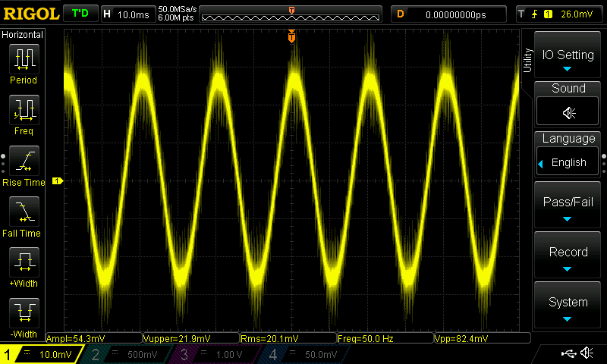Open the Pass/Fail submenu
Image resolution: width=607 pixels, height=364 pixels.
pos(568,205)
